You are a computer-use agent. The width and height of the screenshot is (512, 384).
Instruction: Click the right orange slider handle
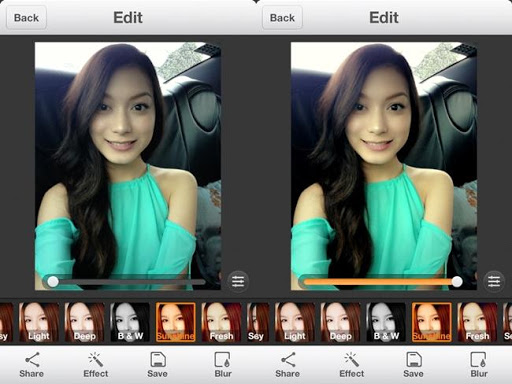457,282
